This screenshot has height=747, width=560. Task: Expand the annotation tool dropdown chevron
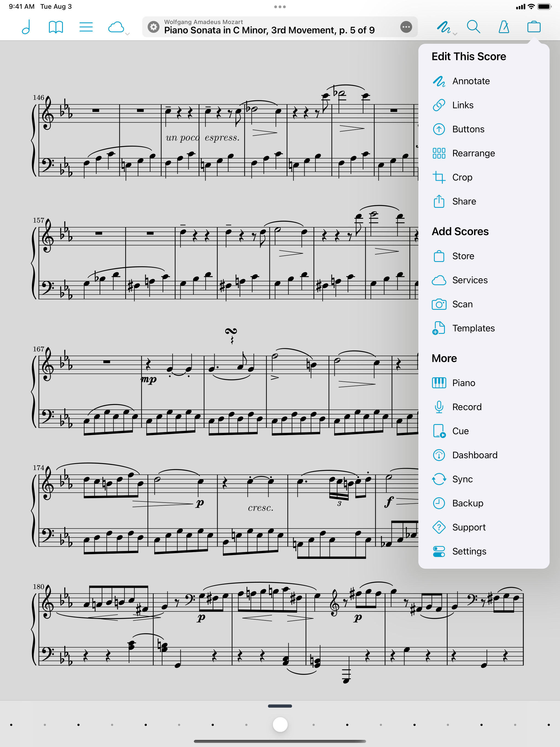[455, 34]
